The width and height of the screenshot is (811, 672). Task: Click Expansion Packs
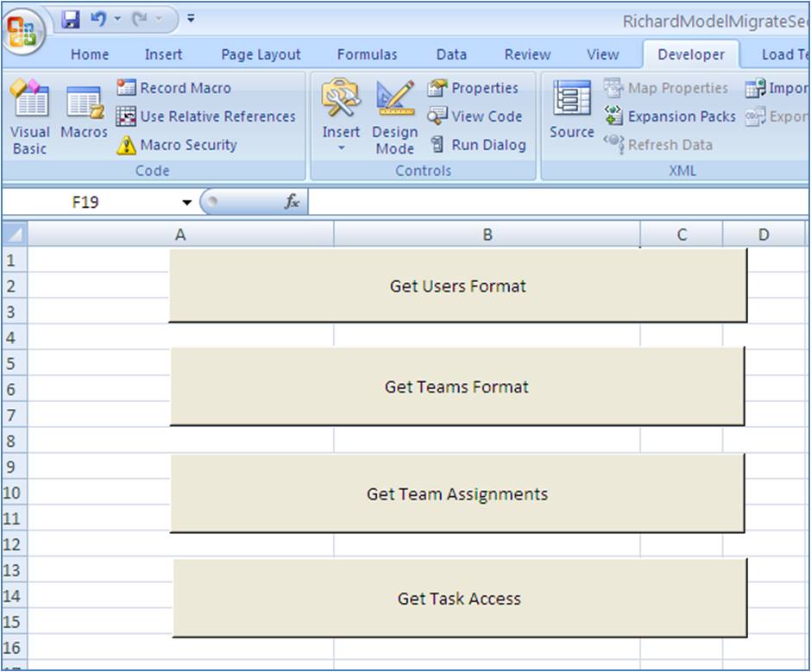coord(670,116)
